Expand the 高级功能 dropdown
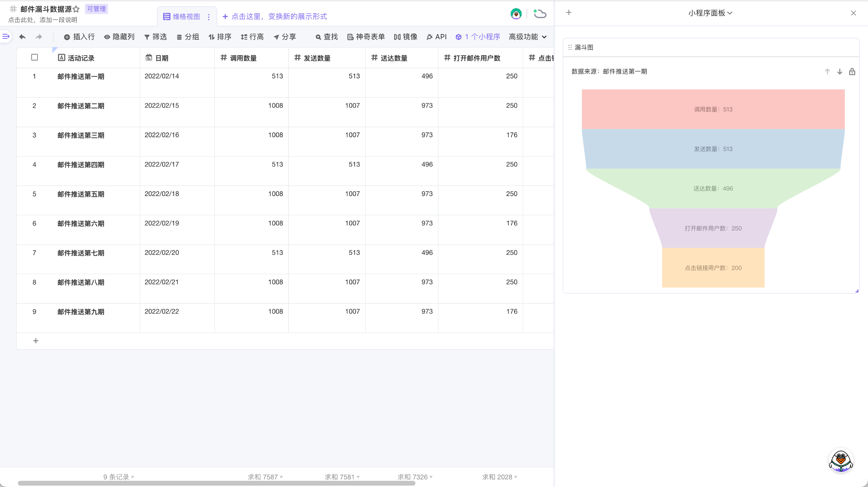 (x=528, y=37)
